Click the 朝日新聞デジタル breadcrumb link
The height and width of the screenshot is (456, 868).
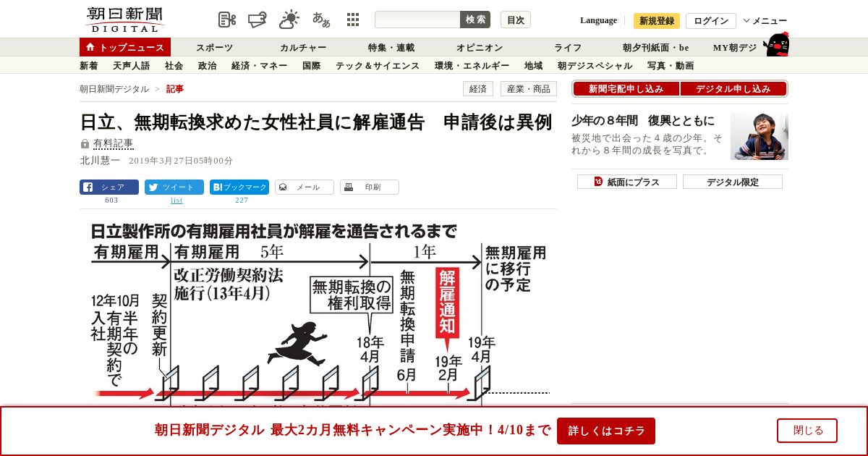click(114, 89)
